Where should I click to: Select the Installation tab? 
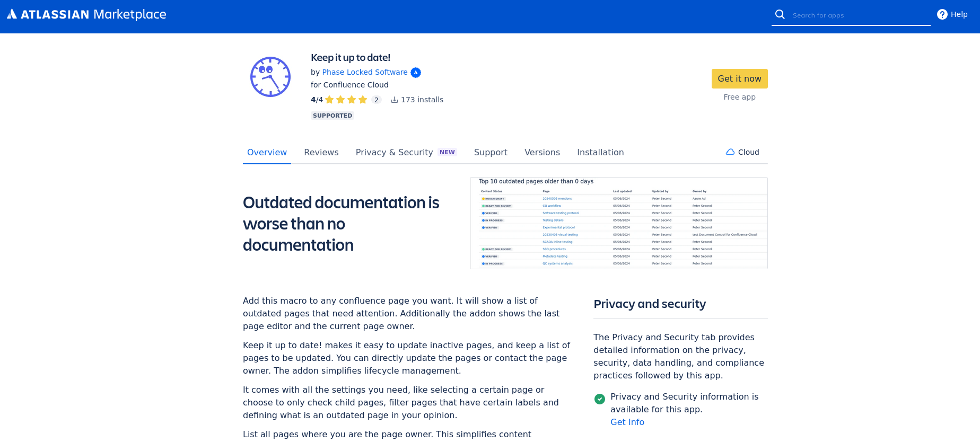click(600, 152)
